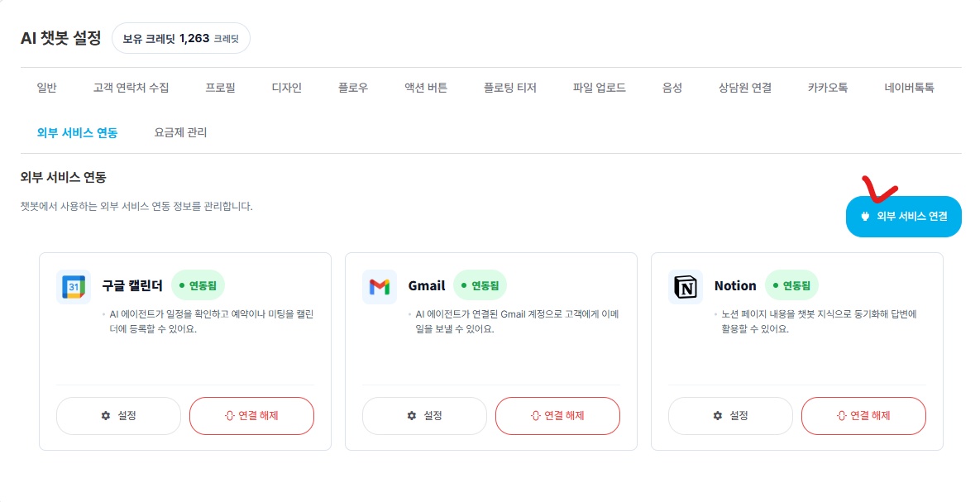
Task: Click the Gmail card title text
Action: pyautogui.click(x=427, y=285)
